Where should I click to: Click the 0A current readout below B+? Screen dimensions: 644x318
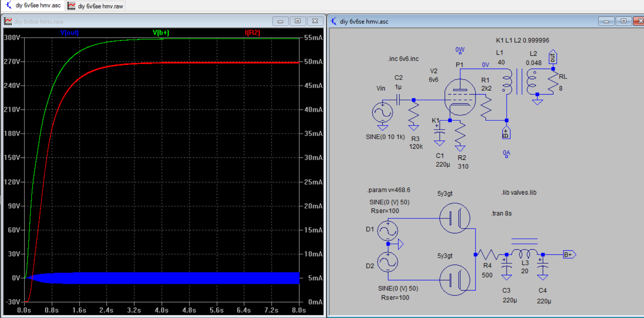pos(506,153)
